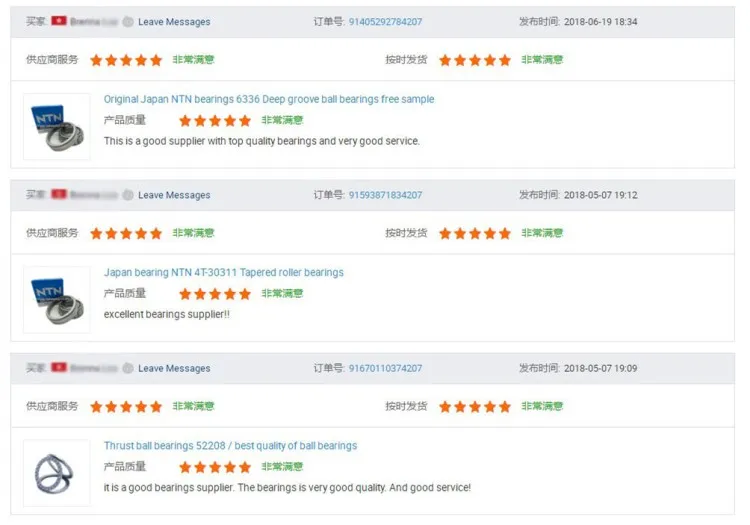Click the message icon in third review
The width and height of the screenshot is (750, 525).
click(x=128, y=368)
